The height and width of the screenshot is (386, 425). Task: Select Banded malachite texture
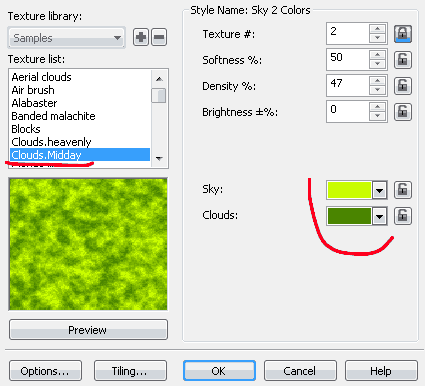[80, 116]
